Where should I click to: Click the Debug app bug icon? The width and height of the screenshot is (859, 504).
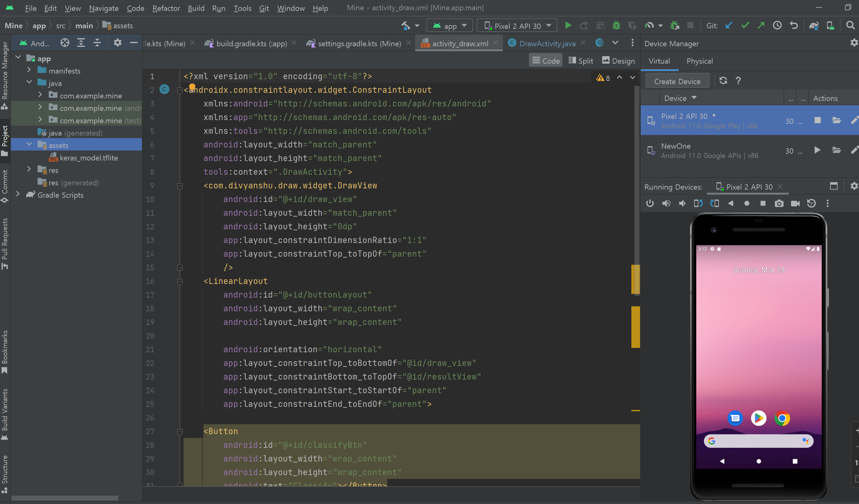click(616, 26)
